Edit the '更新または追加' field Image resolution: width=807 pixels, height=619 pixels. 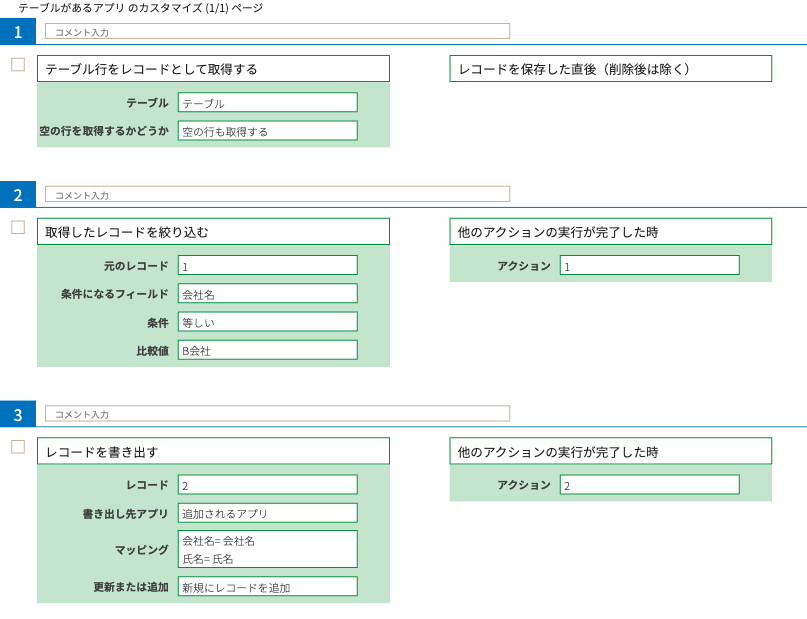(268, 587)
